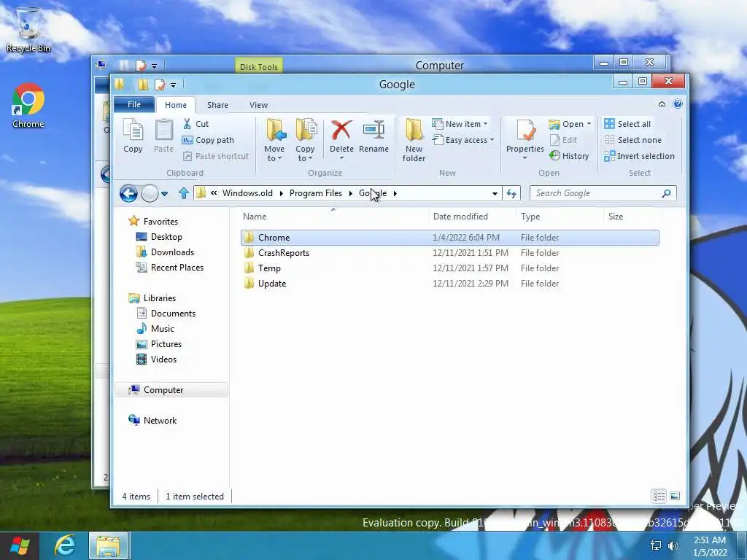Viewport: 747px width, 560px height.
Task: Open the address bar history dropdown
Action: tap(495, 193)
